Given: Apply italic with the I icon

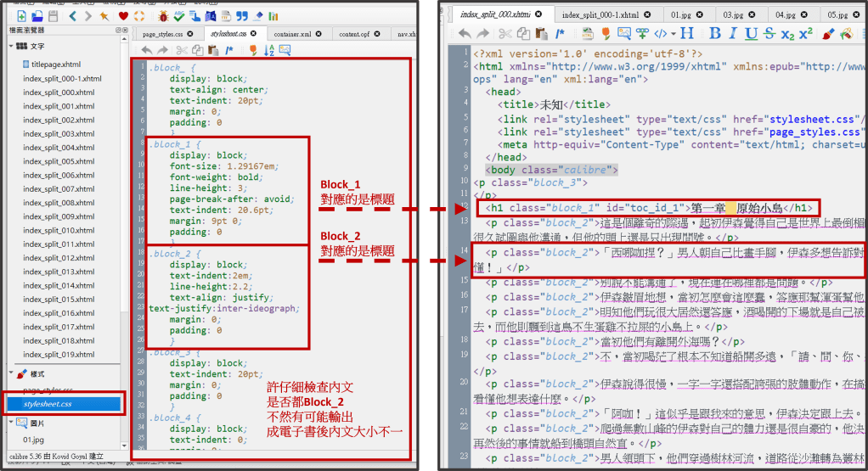Looking at the screenshot, I should (732, 34).
